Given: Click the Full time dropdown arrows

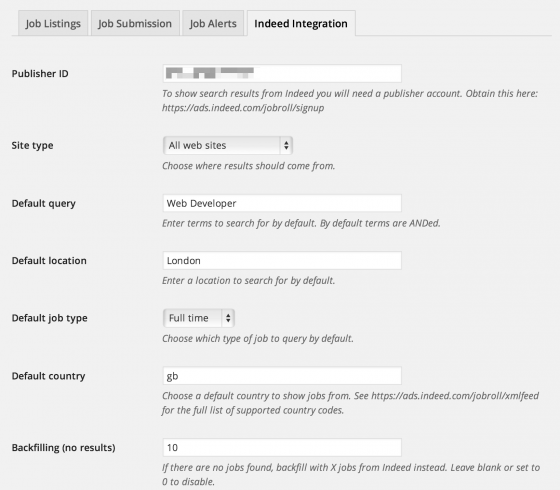Looking at the screenshot, I should point(228,318).
